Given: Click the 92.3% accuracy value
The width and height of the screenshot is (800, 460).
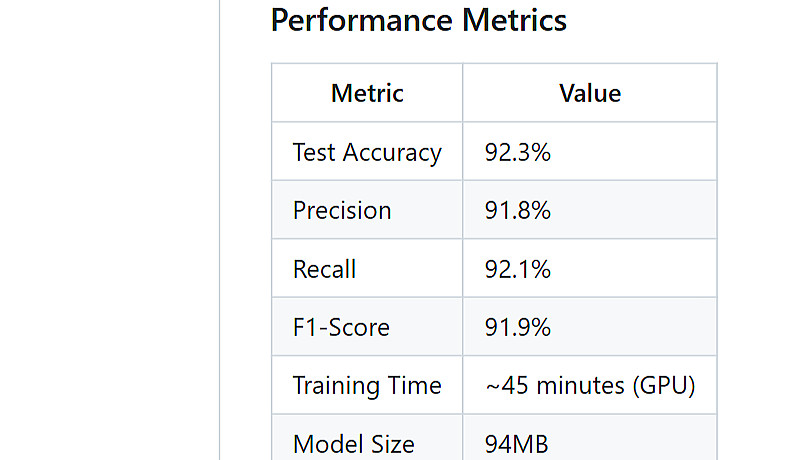Looking at the screenshot, I should pos(518,153).
